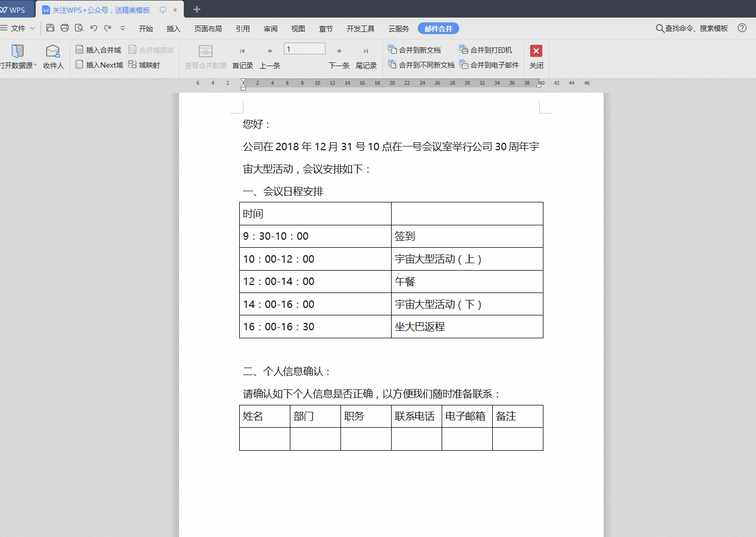
Task: Expand the quick access toolbar dropdown
Action: [123, 28]
